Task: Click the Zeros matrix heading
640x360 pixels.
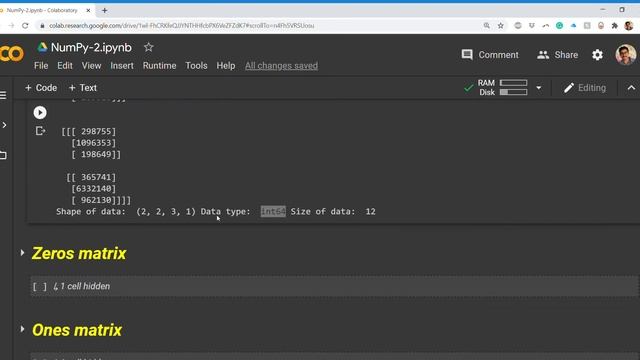Action: coord(79,253)
